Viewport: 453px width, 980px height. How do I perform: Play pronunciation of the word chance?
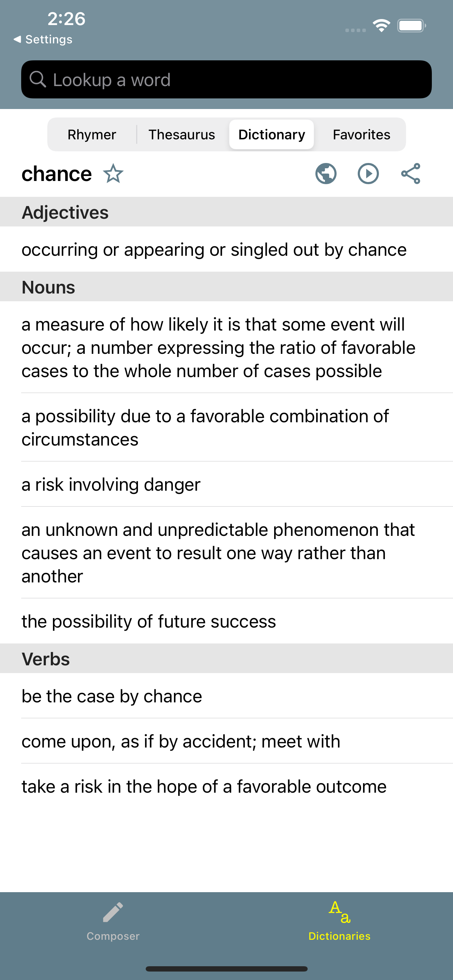[368, 174]
